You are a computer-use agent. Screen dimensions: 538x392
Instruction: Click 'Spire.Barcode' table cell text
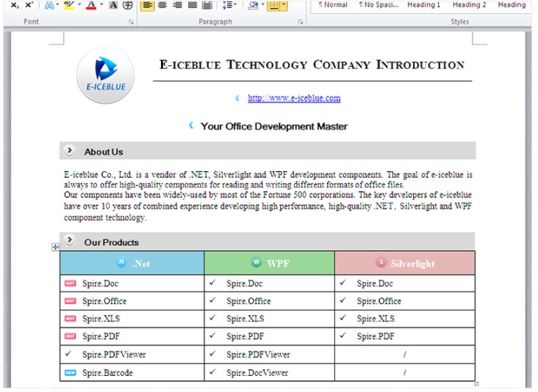(107, 373)
